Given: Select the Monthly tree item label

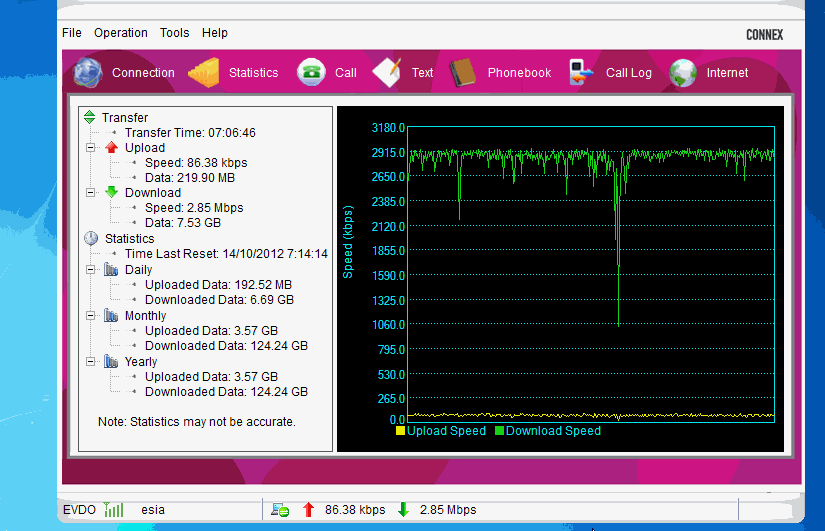Looking at the screenshot, I should pos(145,316).
